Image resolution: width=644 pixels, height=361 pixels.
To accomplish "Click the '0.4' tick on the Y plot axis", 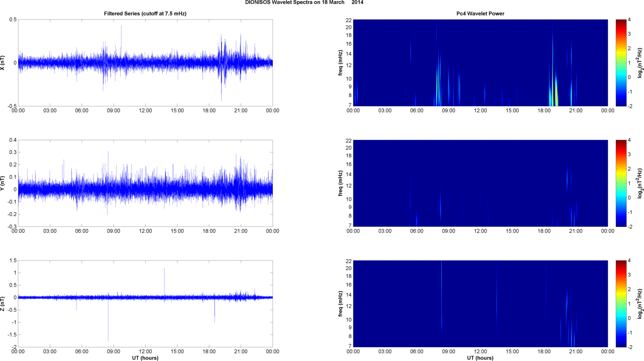I will [x=13, y=140].
